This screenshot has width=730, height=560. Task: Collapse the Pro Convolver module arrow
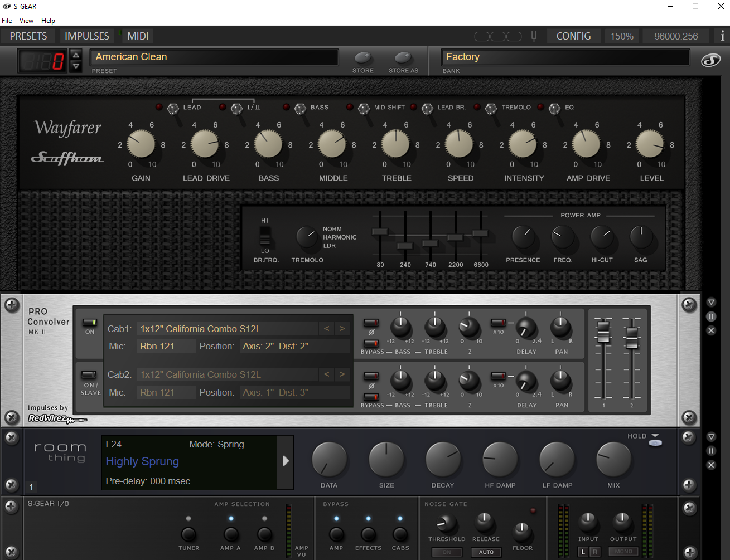tap(711, 303)
